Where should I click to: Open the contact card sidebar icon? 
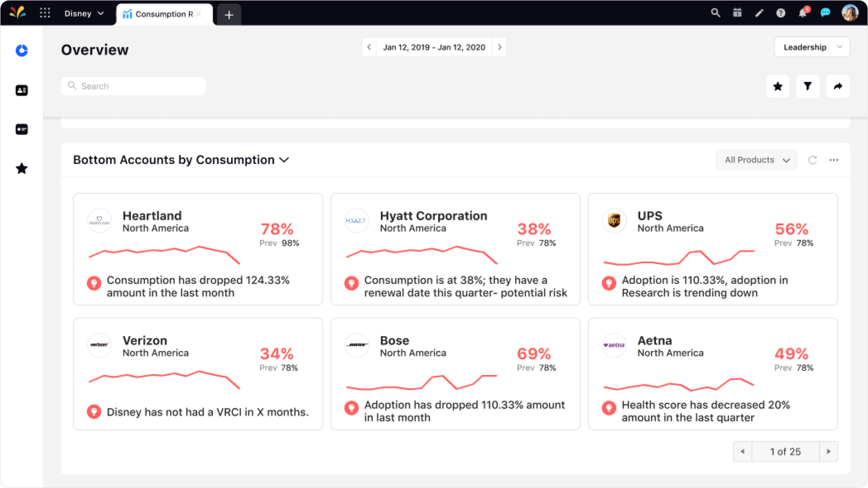[x=22, y=91]
